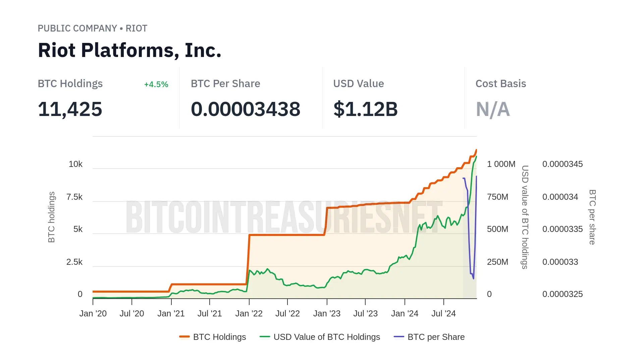
Task: Click the Jan '20 x-axis tick label
Action: pos(93,314)
